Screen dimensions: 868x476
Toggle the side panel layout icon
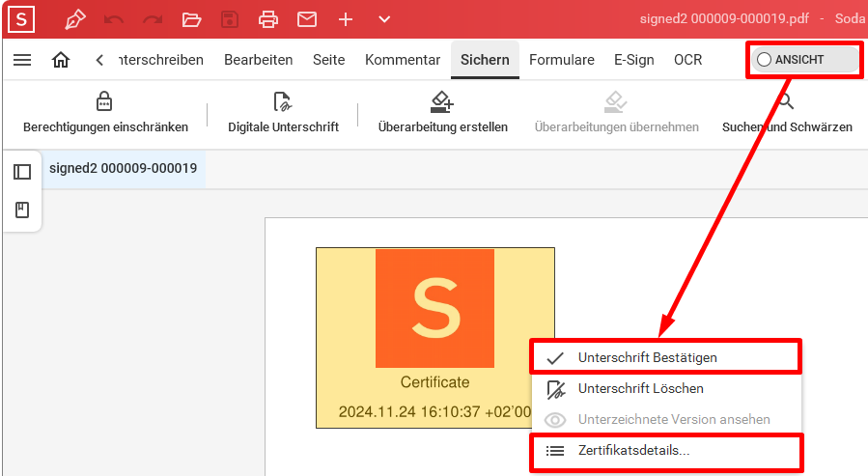22,172
